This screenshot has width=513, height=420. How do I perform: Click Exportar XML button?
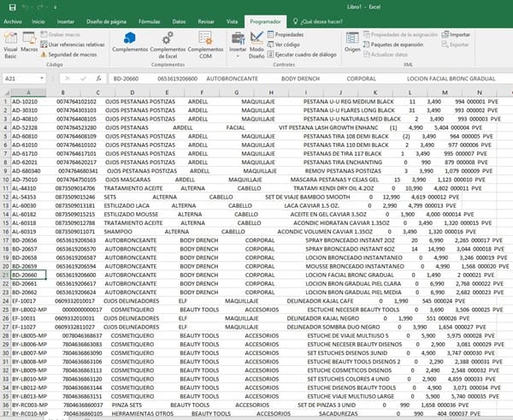455,44
